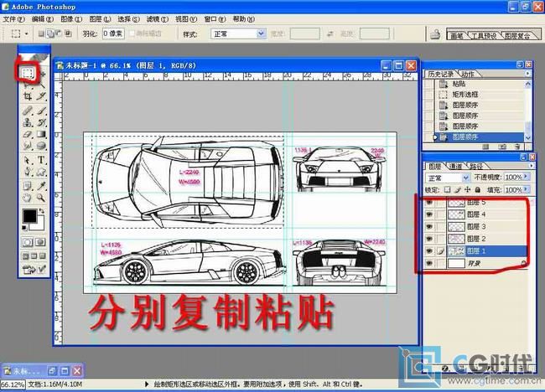The image size is (545, 392).
Task: Select the Eyedropper tool
Action: [40, 184]
